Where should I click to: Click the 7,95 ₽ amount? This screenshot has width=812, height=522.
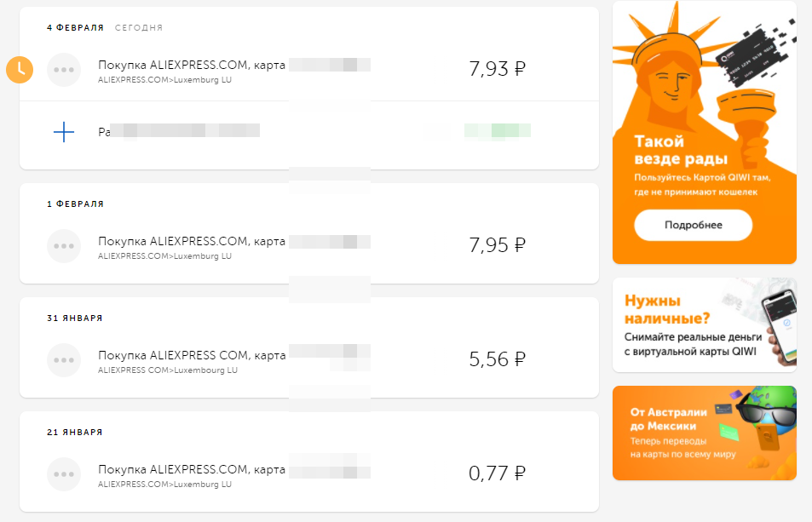click(497, 245)
